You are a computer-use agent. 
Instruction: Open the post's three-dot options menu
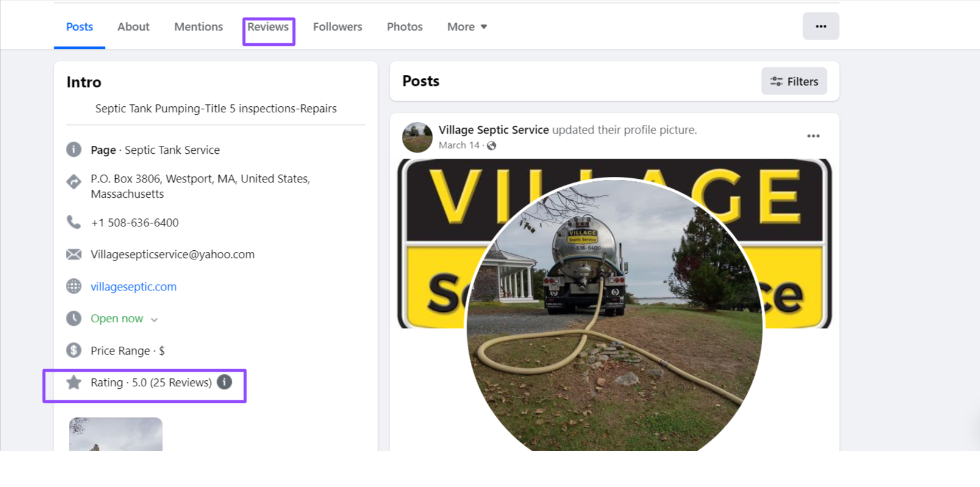click(813, 136)
